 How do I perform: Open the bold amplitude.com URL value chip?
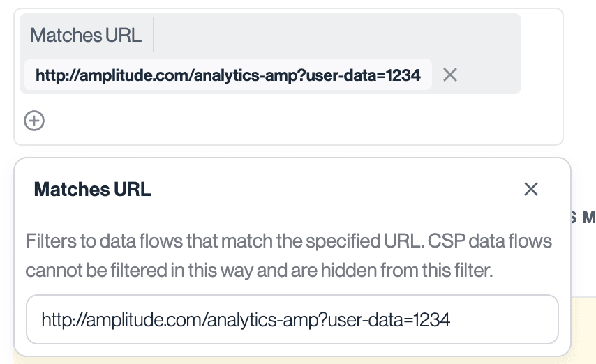click(x=228, y=75)
